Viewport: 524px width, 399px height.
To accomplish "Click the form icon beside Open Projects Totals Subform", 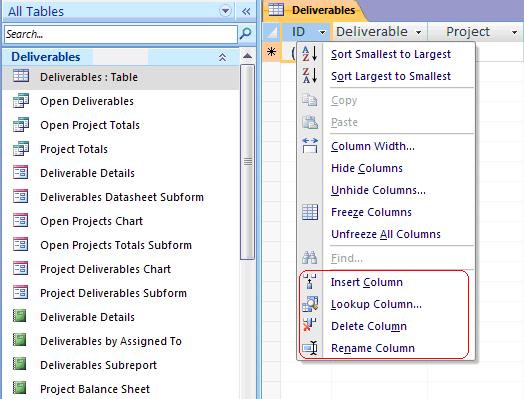I will click(20, 245).
